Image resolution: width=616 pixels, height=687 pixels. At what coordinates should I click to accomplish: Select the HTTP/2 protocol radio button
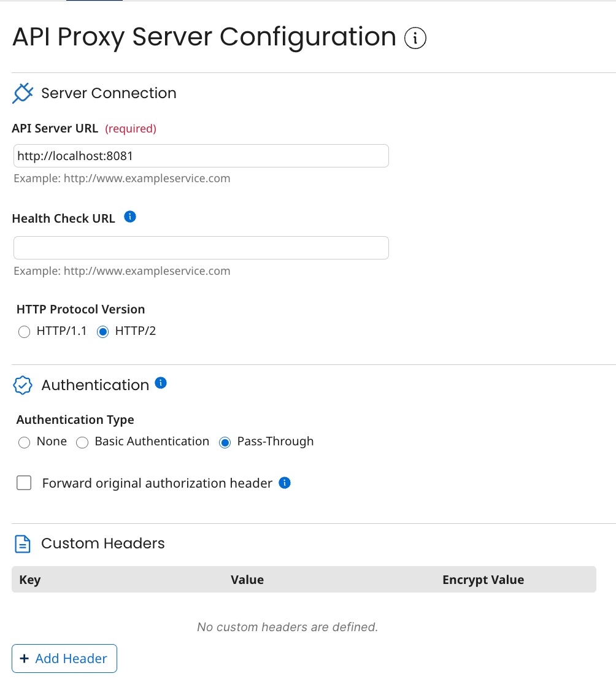click(x=103, y=332)
